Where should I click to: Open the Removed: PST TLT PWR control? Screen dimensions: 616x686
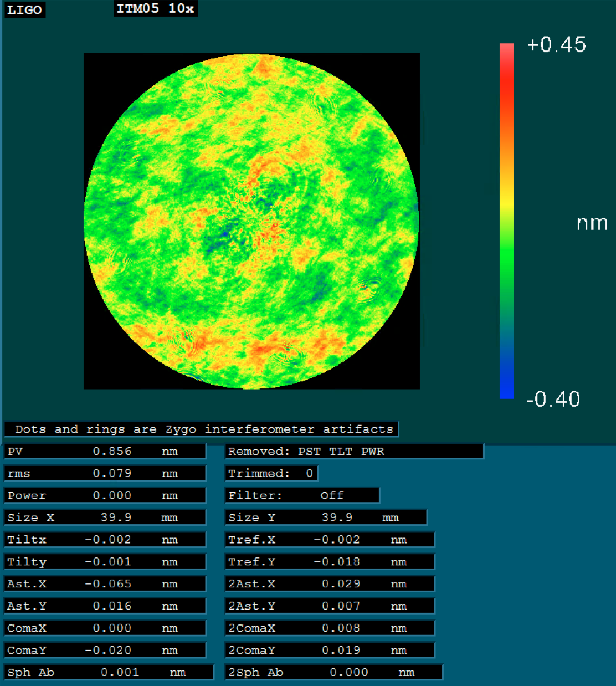pos(354,452)
